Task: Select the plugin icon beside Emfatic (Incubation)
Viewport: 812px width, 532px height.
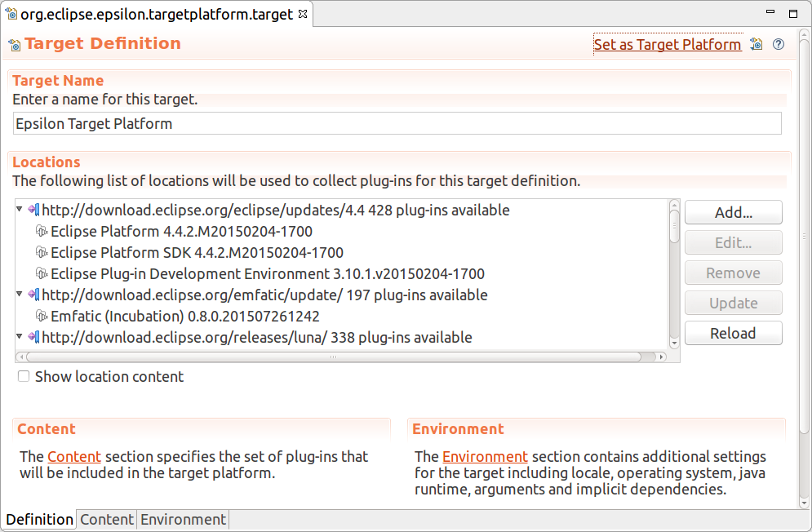Action: 42,316
